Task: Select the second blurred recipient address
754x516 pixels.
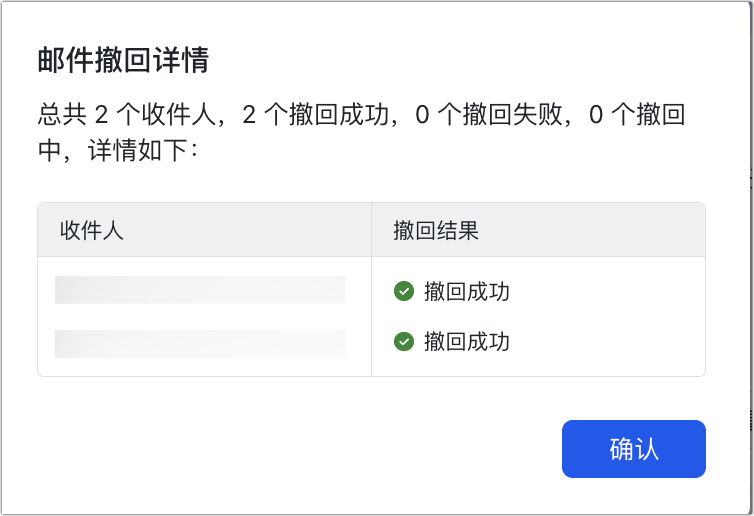Action: (x=200, y=344)
